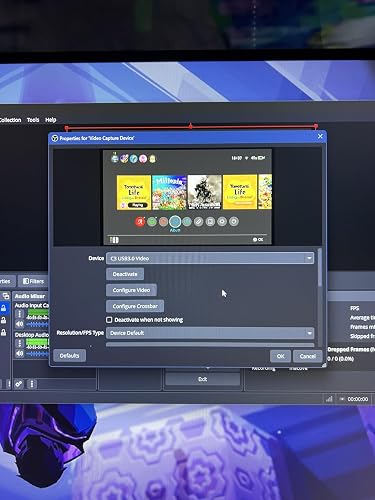Viewport: 375px width, 500px height.
Task: Toggle the bottom lock icon in sources list
Action: (x=3, y=332)
